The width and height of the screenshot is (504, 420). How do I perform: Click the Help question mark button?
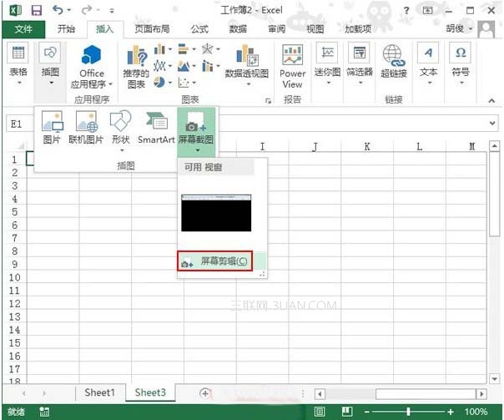pos(406,11)
